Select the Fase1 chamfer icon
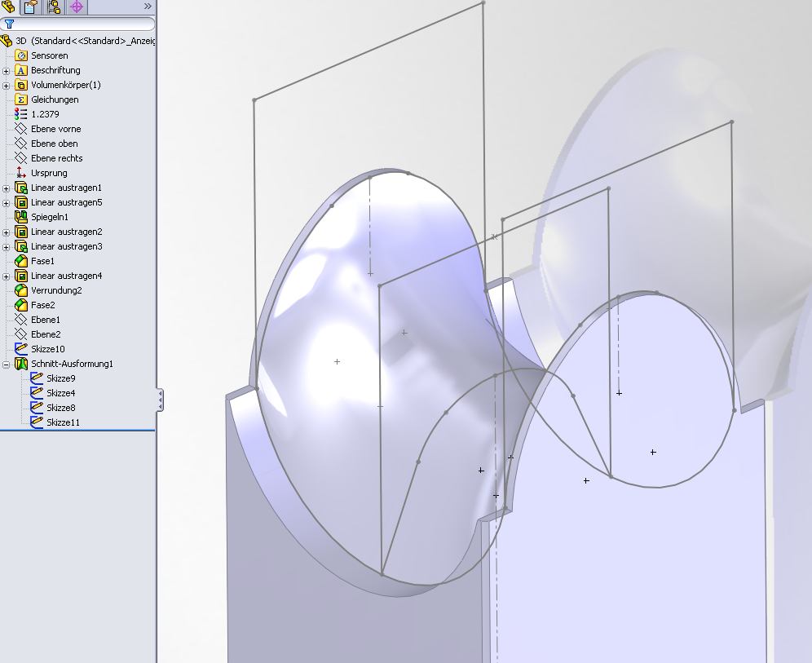812x663 pixels. click(20, 260)
